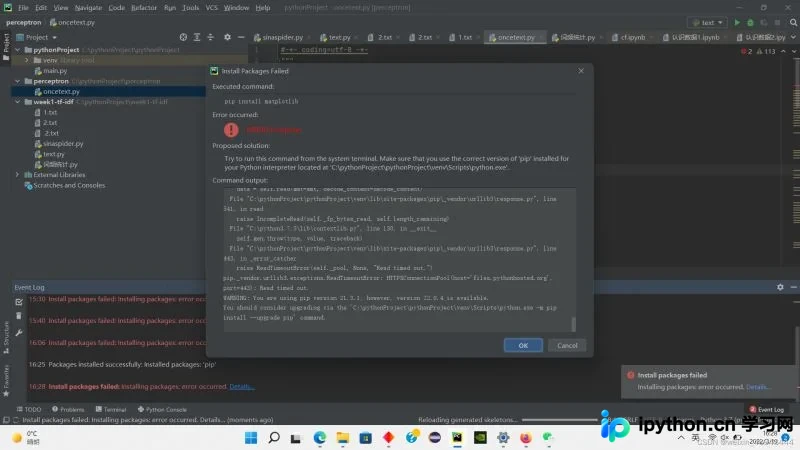Screen dimensions: 800x450
Task: Open the Navigate menu
Action: click(88, 8)
